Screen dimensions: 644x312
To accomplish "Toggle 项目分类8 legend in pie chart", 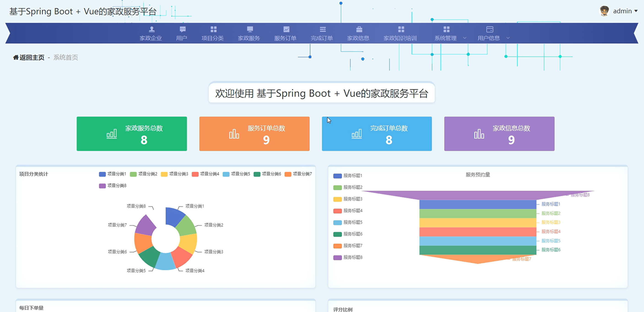I will (x=113, y=186).
